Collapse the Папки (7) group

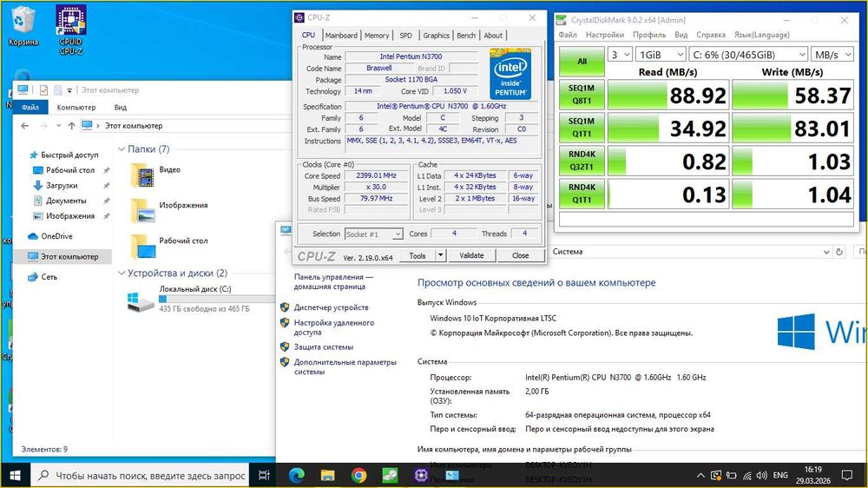(x=122, y=149)
